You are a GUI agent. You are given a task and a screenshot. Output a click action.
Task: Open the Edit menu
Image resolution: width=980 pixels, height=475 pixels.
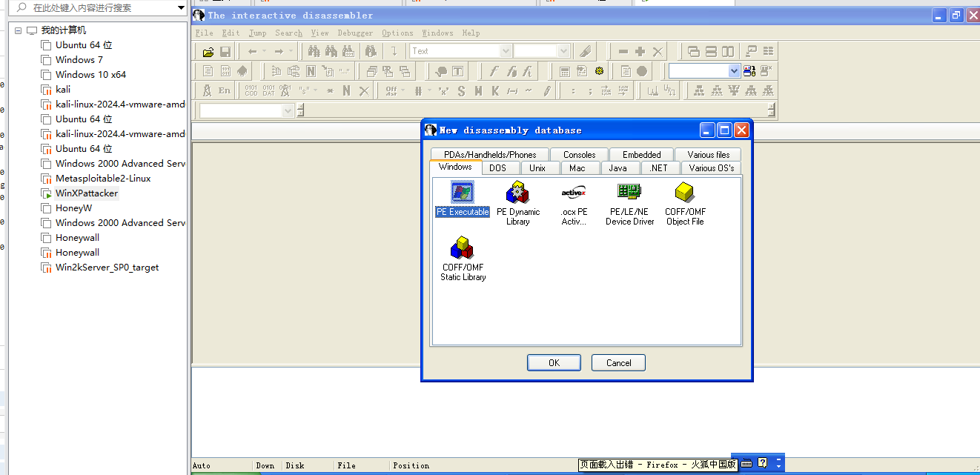(x=231, y=33)
